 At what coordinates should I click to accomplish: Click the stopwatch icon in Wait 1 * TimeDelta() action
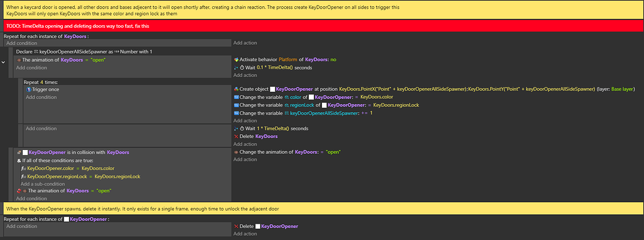pos(242,129)
